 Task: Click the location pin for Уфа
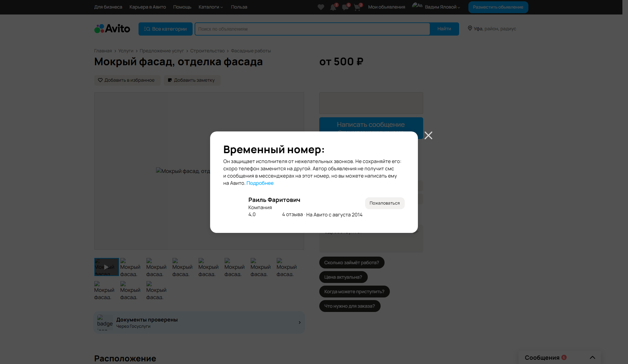[x=470, y=28]
